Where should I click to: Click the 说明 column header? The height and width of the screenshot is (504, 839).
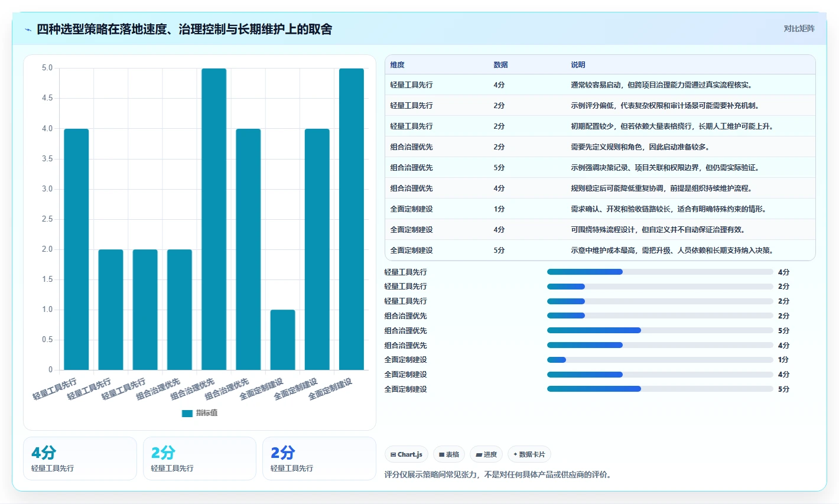578,65
